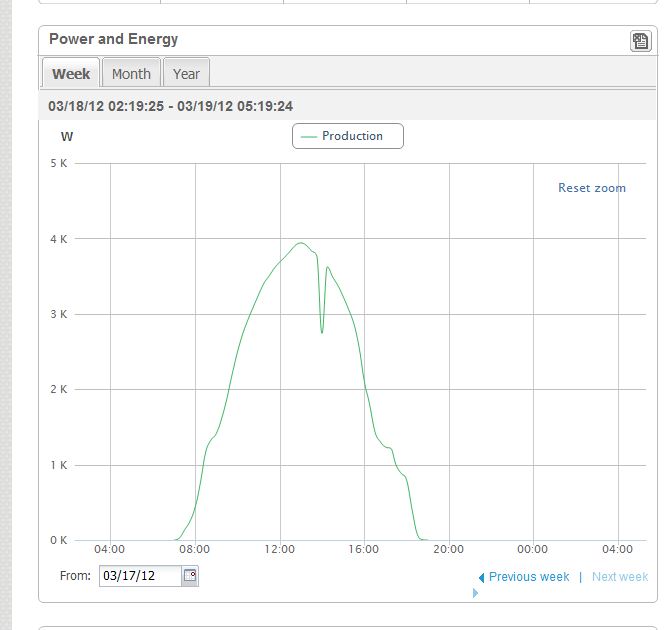669x630 pixels.
Task: Click the 12:00 x-axis label
Action: (x=279, y=549)
